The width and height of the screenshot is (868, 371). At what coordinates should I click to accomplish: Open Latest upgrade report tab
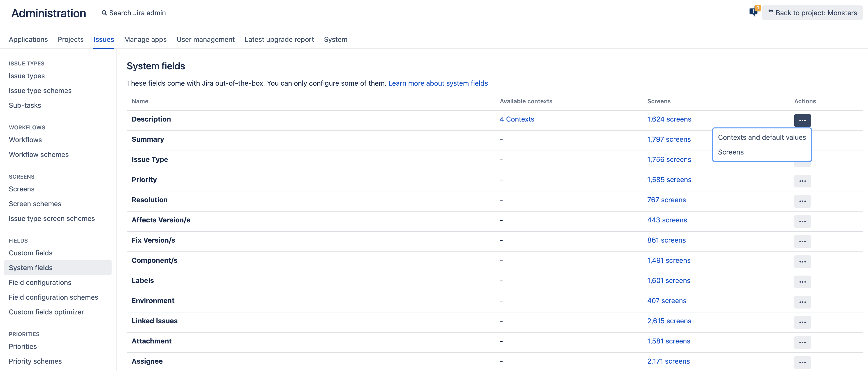click(279, 39)
